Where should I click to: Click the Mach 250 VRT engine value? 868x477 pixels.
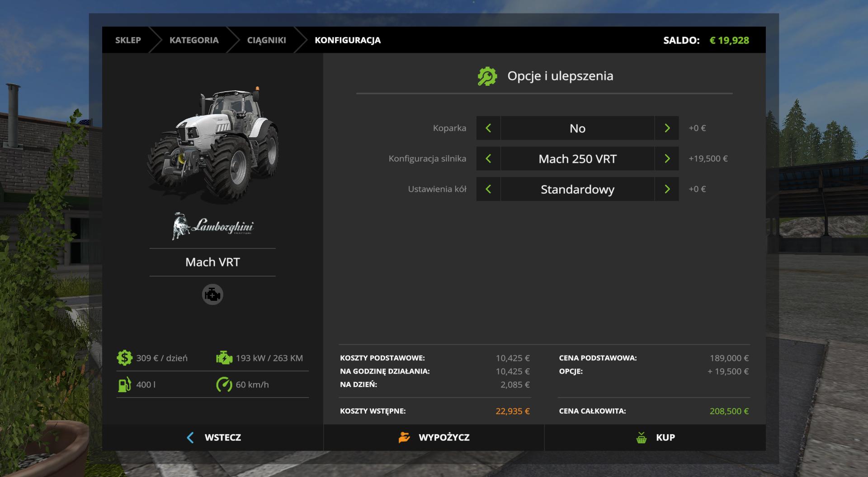click(577, 159)
